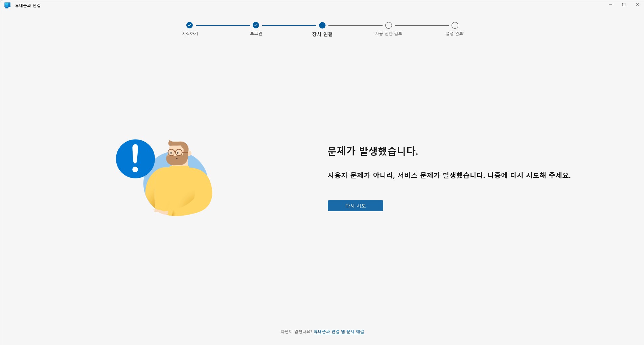Click the 시작하기 completed checkmark icon
644x345 pixels.
pos(189,25)
